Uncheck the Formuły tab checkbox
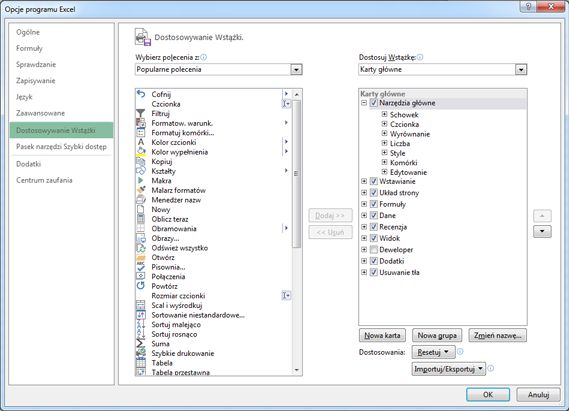Screen dimensions: 569x411 pyautogui.click(x=374, y=204)
